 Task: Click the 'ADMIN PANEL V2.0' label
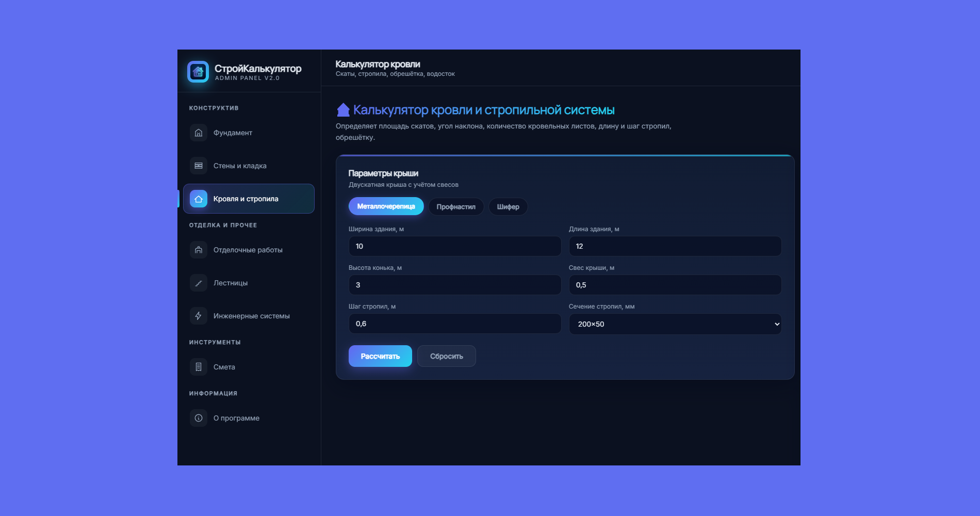pos(247,78)
